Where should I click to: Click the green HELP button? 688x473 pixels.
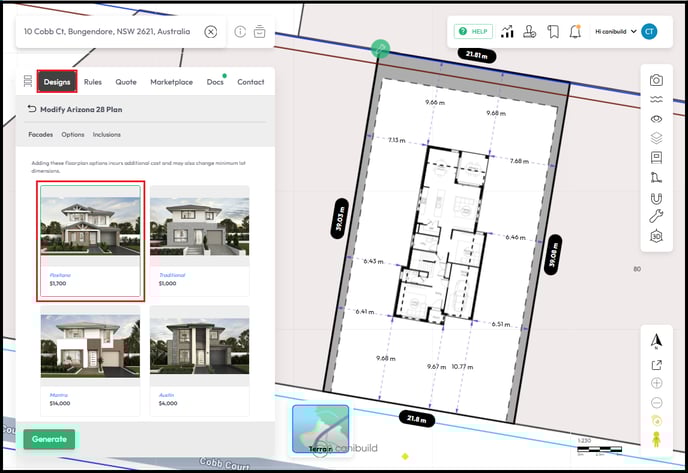pyautogui.click(x=473, y=32)
